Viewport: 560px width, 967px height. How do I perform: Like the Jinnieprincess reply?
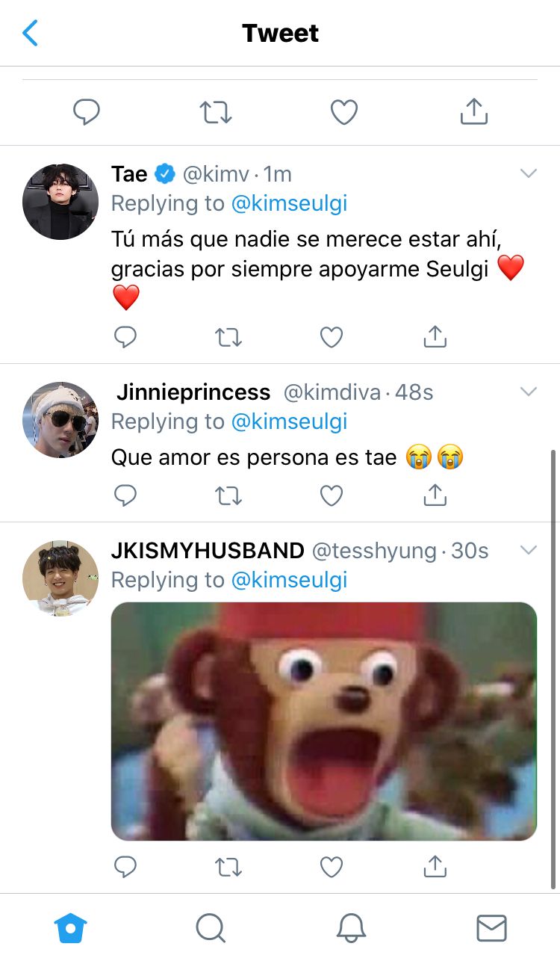pyautogui.click(x=331, y=495)
